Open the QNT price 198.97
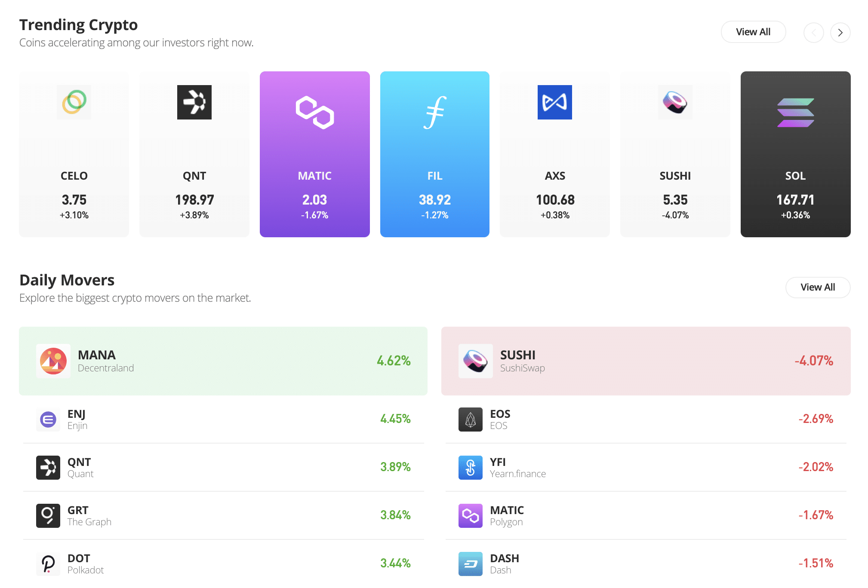Screen dimensions: 868x588 point(194,200)
